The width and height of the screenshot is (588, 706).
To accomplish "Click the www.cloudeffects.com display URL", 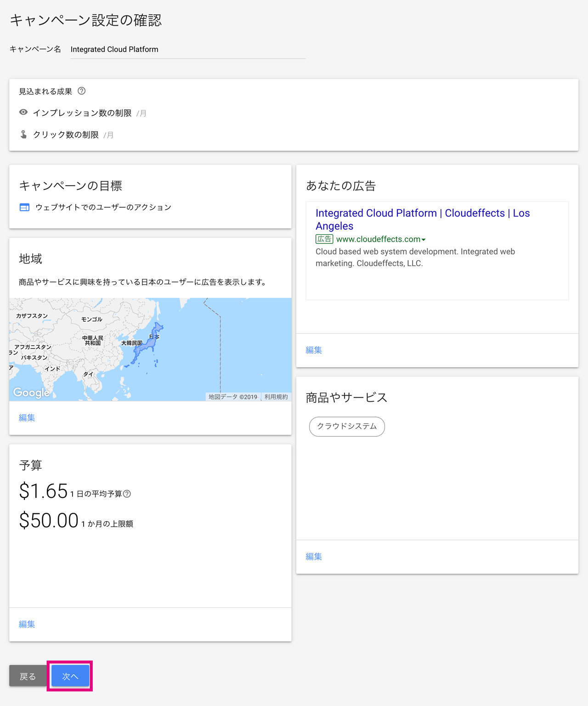I will [x=378, y=239].
